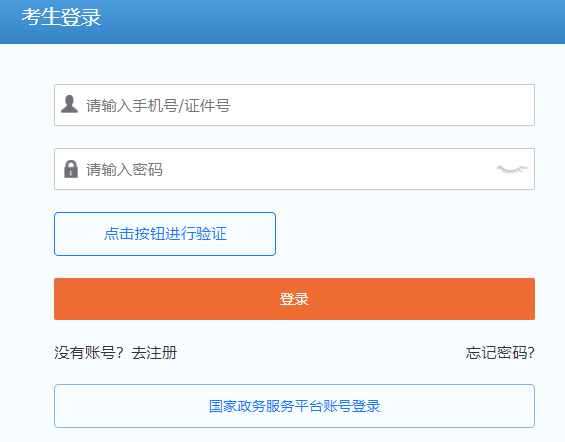Open the 去注册 registration link
Screen dimensions: 565x442
pos(154,353)
